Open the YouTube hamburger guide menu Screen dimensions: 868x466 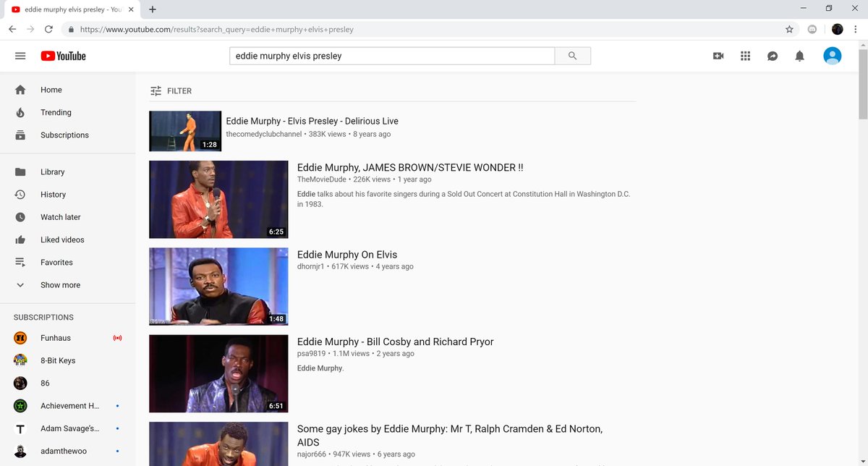point(20,56)
